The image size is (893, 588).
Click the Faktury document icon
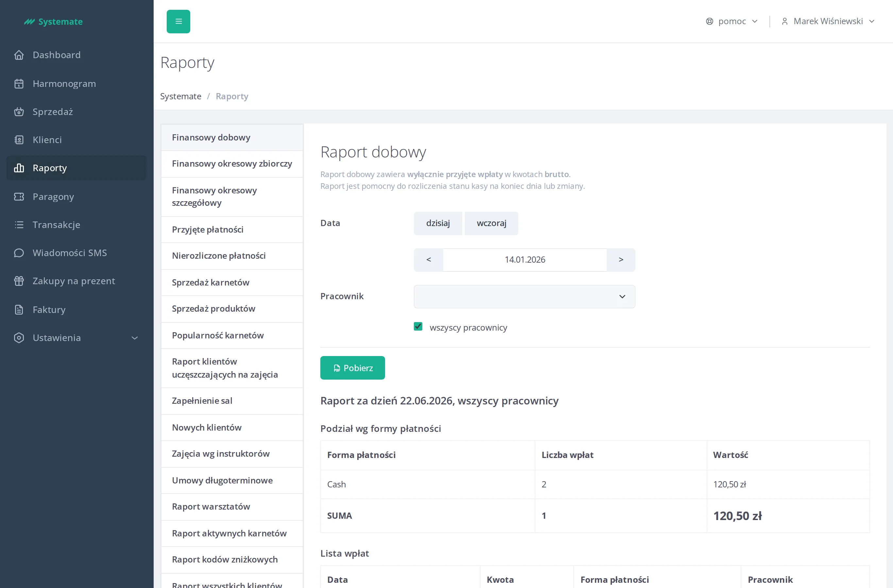(x=19, y=310)
